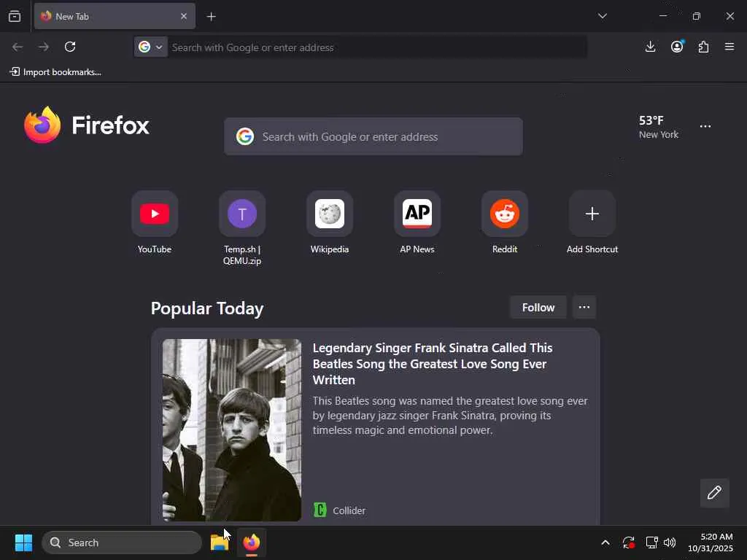Open the Downloads panel
The height and width of the screenshot is (560, 747).
tap(650, 47)
